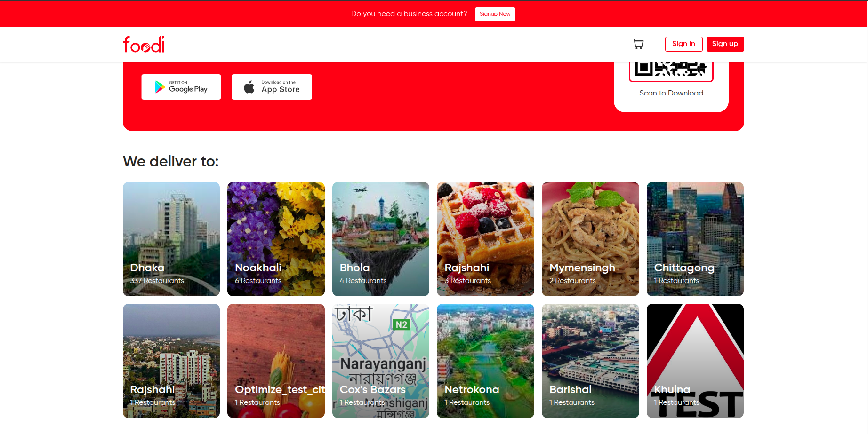Click the Sign up button
The image size is (868, 434).
point(725,44)
